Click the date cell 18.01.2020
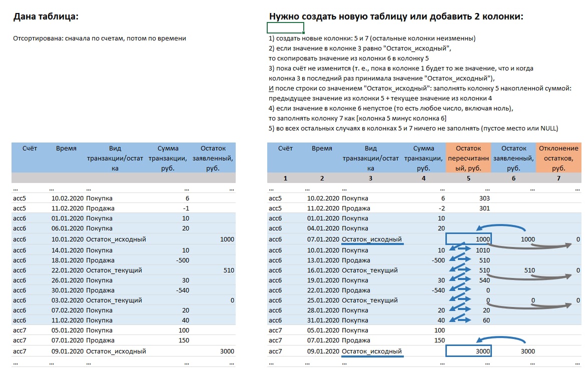Screen dimensions: 588x373 pos(68,260)
